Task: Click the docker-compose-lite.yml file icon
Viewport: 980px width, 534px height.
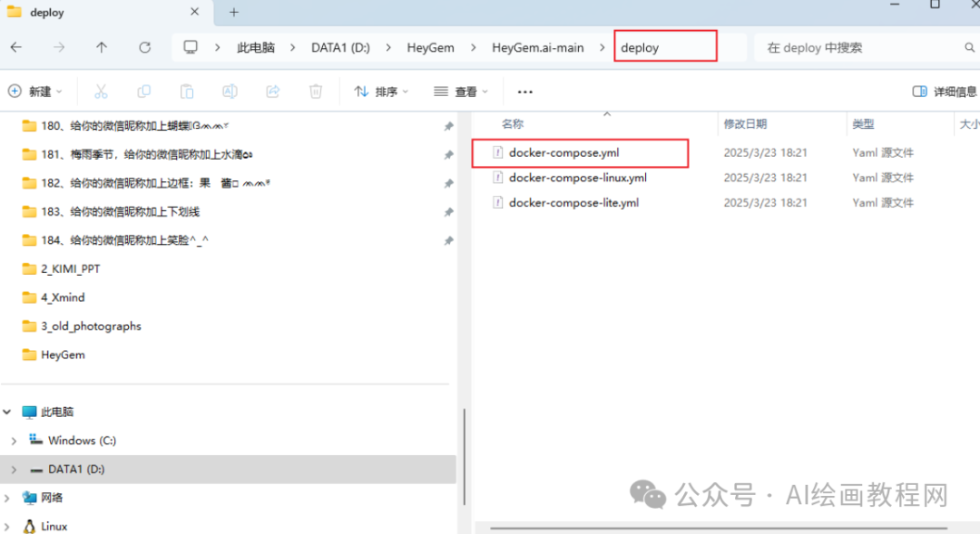Action: 497,202
